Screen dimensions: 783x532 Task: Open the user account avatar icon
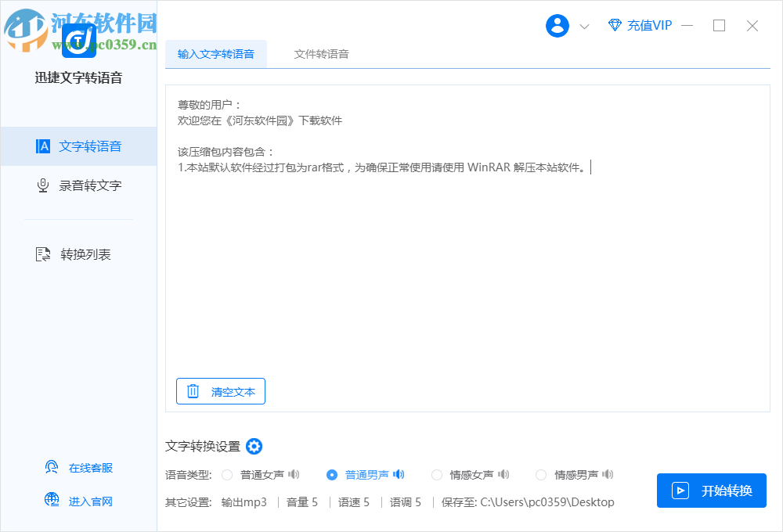tap(557, 25)
